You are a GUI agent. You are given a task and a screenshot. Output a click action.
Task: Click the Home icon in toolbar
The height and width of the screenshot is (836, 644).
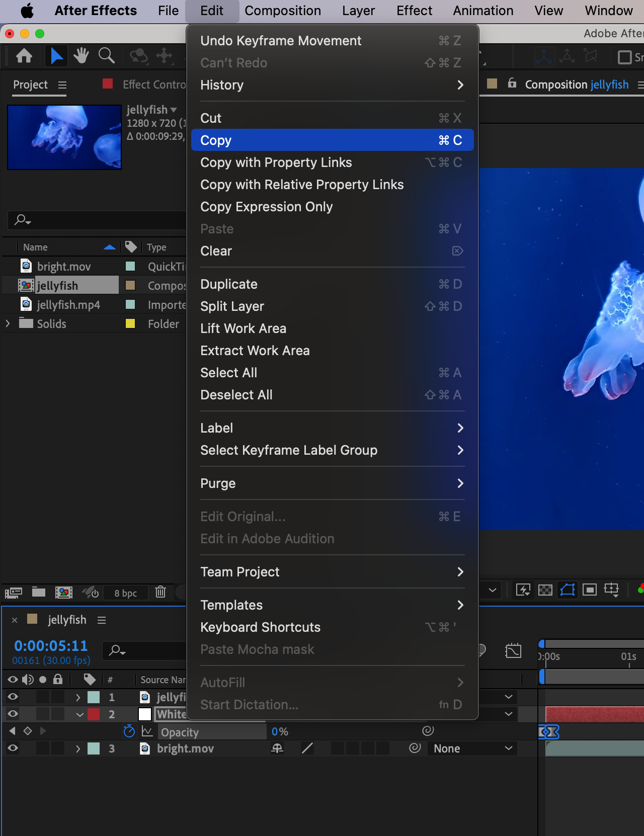click(24, 56)
